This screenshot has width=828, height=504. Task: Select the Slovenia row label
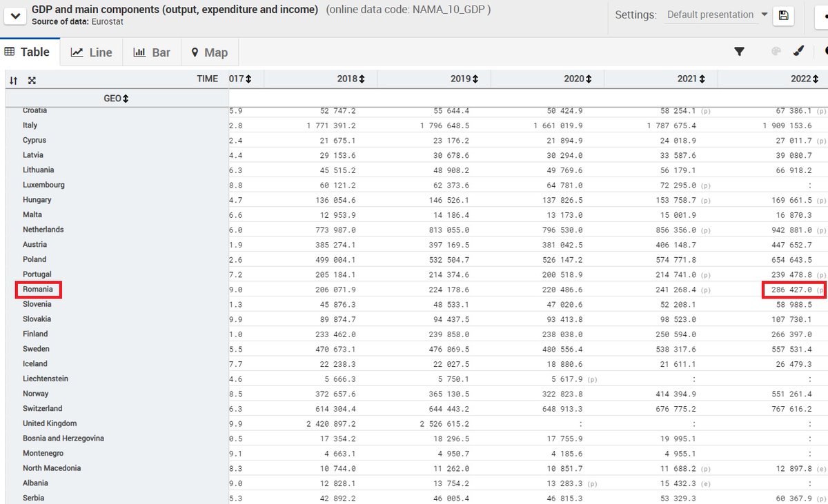click(37, 305)
